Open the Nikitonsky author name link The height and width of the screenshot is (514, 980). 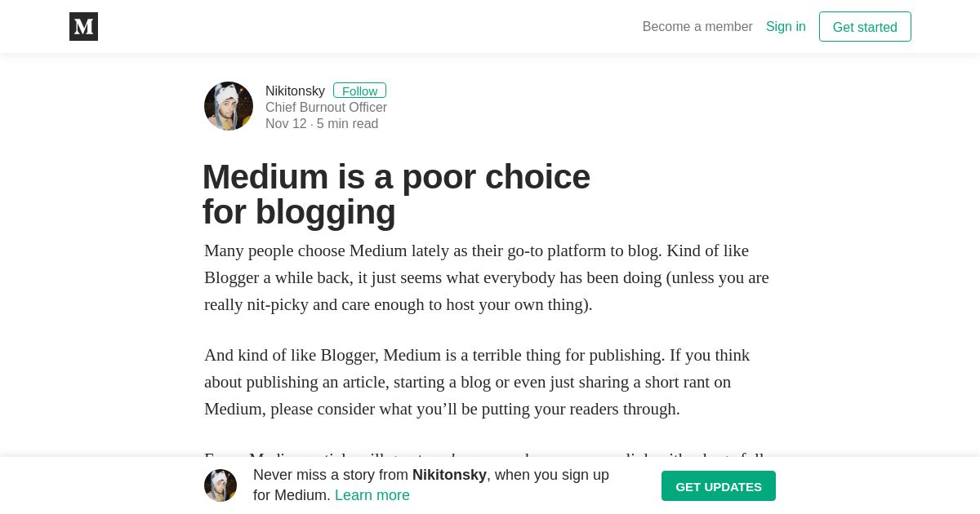click(295, 91)
